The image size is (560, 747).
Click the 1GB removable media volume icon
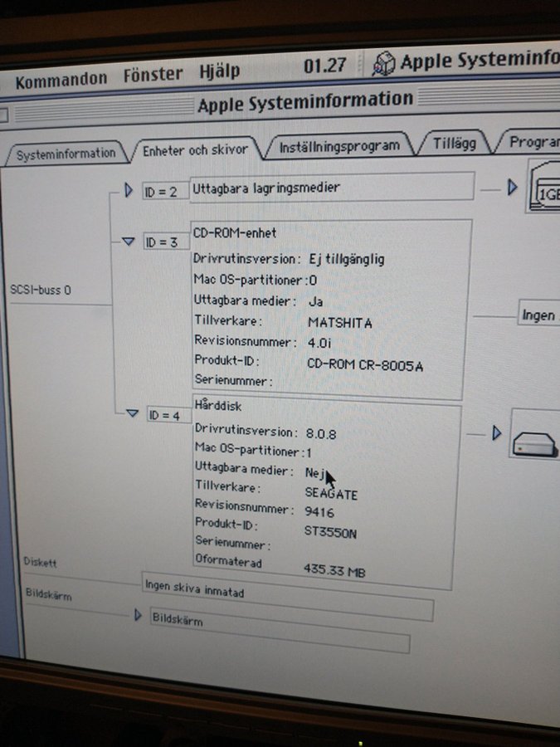tap(545, 189)
